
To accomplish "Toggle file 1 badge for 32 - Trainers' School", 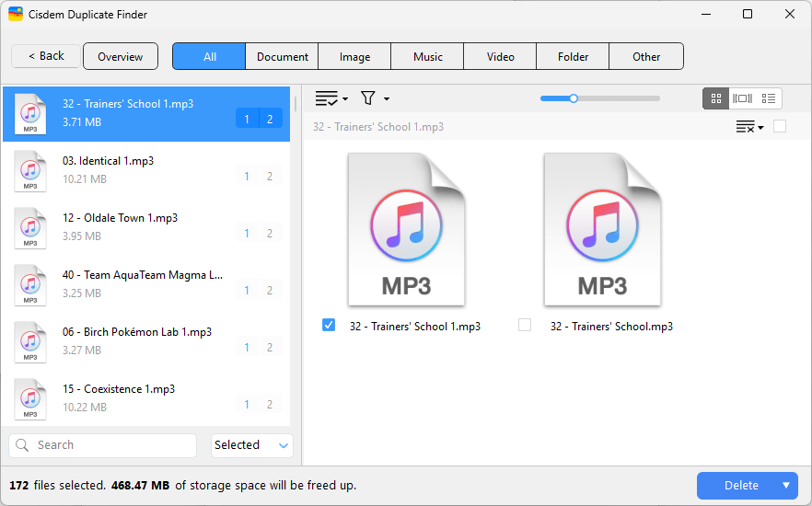I will click(247, 119).
